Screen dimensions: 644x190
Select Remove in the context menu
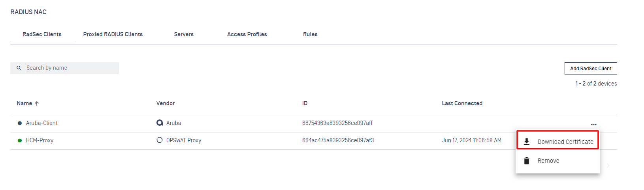coord(548,161)
